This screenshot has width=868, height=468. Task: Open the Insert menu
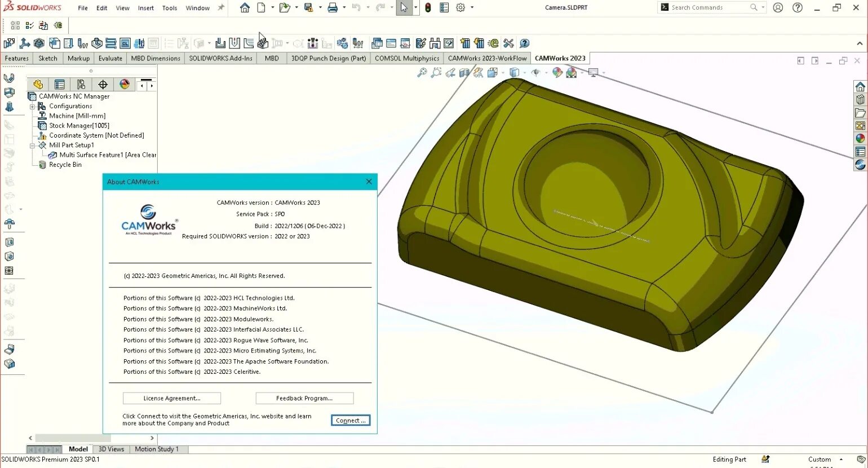[x=146, y=8]
